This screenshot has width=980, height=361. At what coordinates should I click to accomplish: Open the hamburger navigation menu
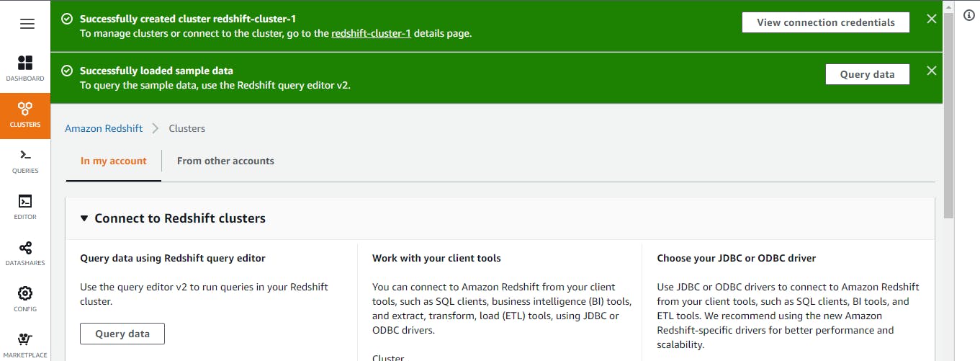pos(27,24)
